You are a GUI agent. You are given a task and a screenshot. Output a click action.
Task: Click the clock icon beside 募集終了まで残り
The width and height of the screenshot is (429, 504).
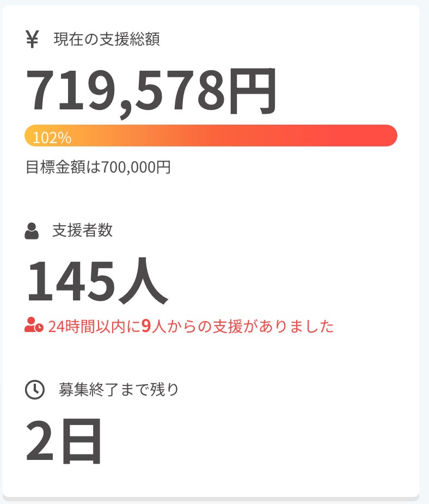[35, 390]
